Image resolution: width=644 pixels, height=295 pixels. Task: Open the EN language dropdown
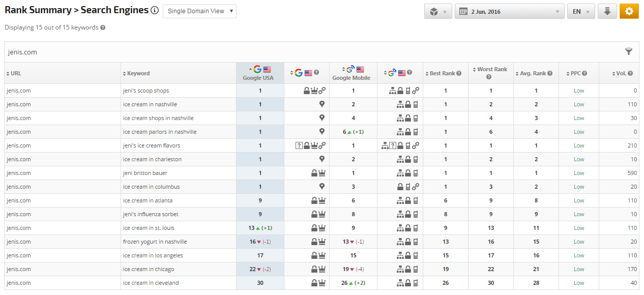pyautogui.click(x=580, y=11)
